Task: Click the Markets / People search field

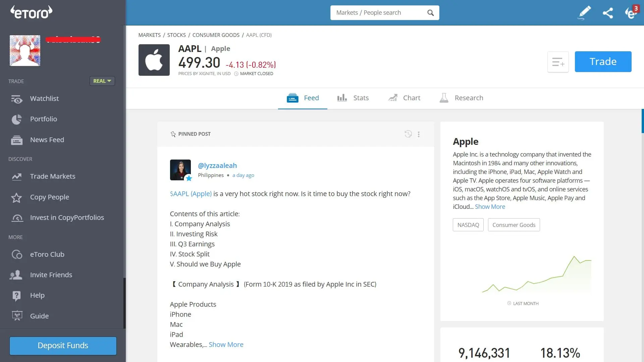Action: [x=379, y=12]
